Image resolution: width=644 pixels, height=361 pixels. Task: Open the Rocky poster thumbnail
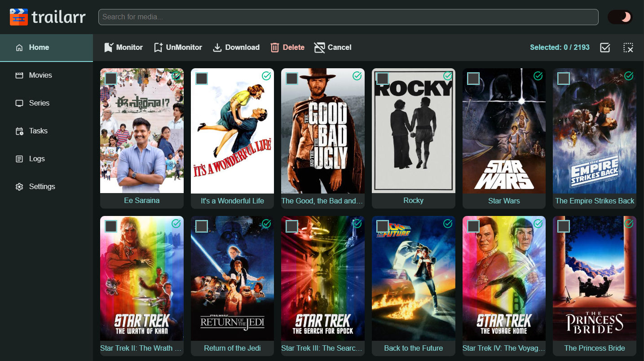[414, 131]
